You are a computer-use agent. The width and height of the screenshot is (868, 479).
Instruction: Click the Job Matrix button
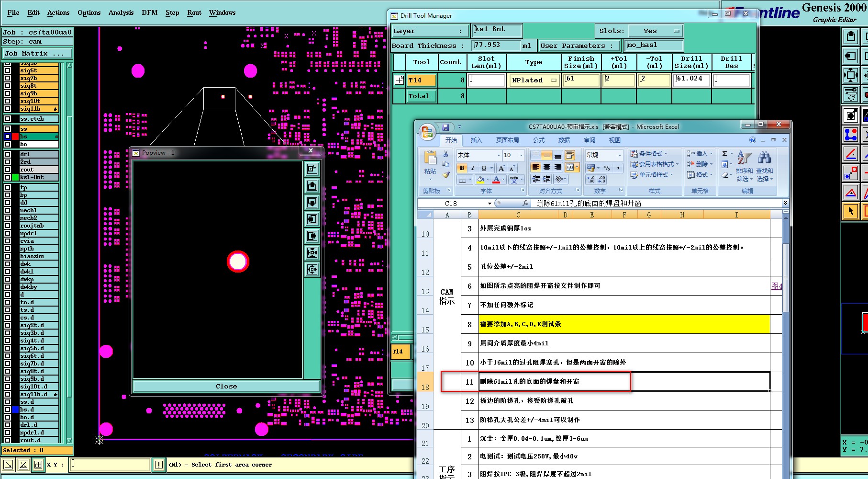coord(37,54)
